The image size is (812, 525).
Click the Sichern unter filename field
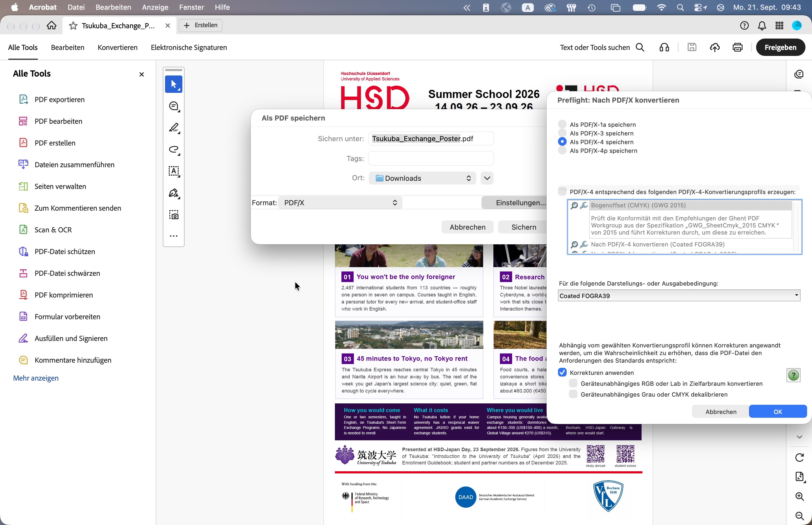pos(431,139)
